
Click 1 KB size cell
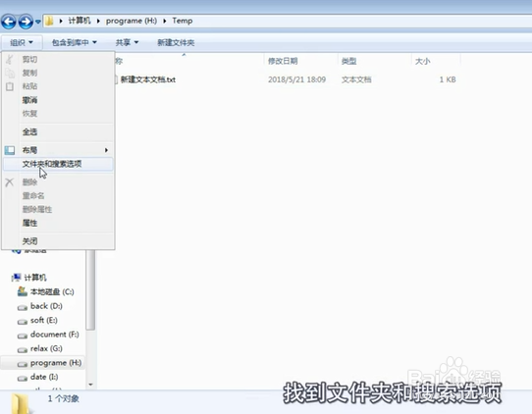tap(448, 79)
